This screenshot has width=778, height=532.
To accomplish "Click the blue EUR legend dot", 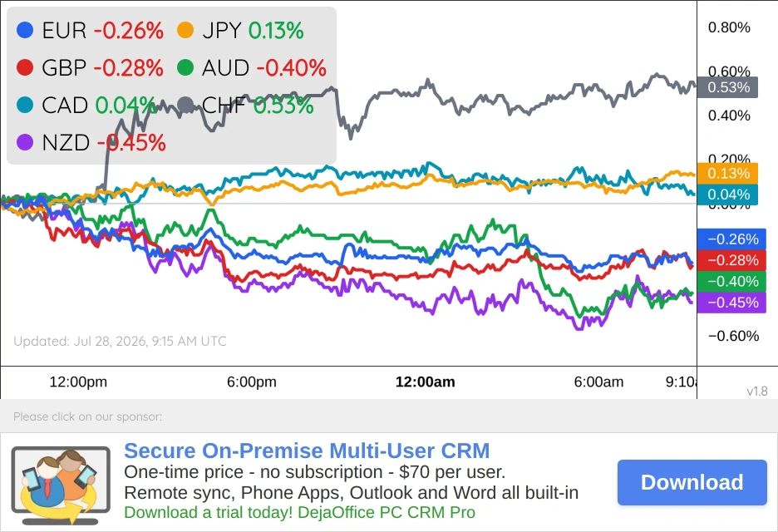I will point(25,30).
